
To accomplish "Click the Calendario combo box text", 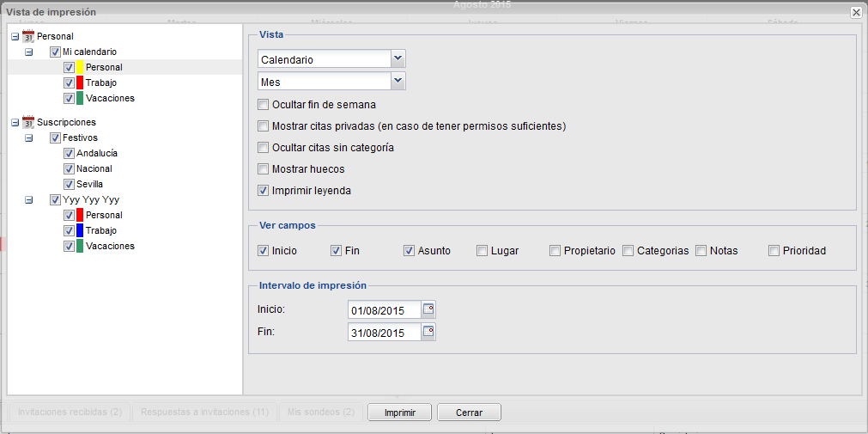I will click(x=324, y=58).
